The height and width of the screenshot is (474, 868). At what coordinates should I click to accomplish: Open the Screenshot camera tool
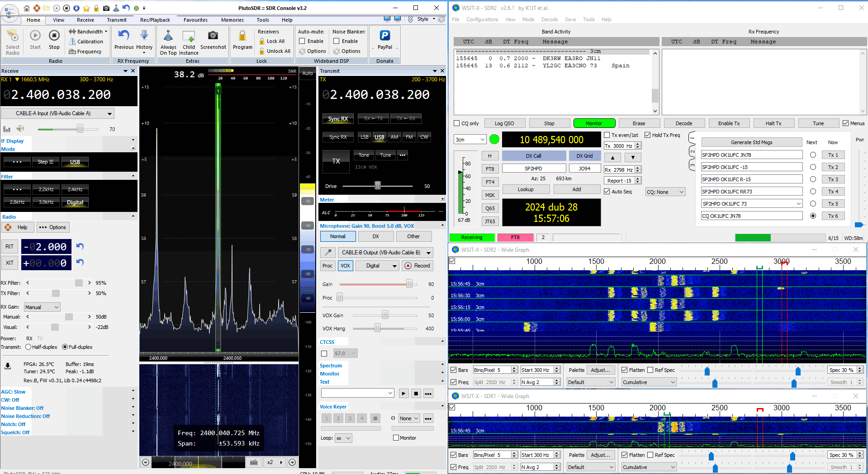click(213, 36)
